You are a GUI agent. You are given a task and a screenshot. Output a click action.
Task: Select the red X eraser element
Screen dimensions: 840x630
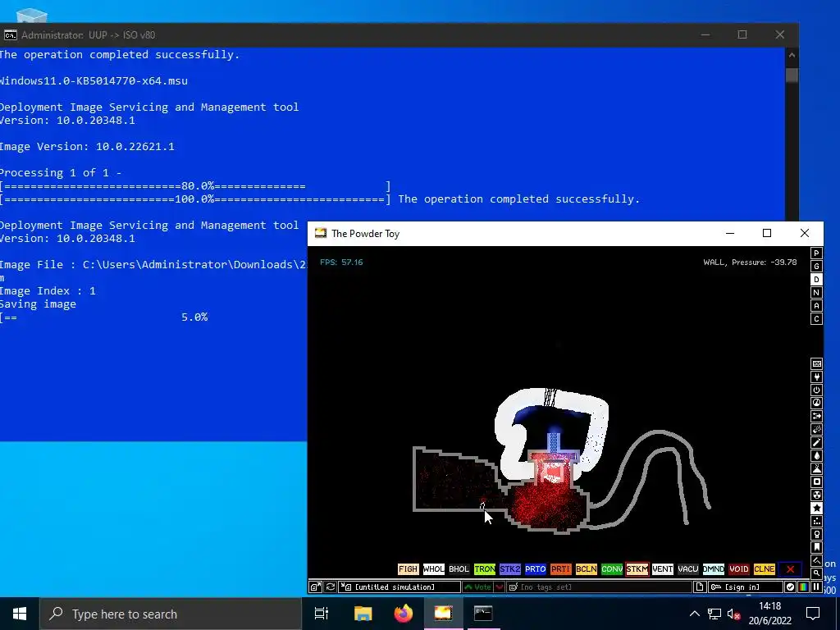click(x=790, y=569)
